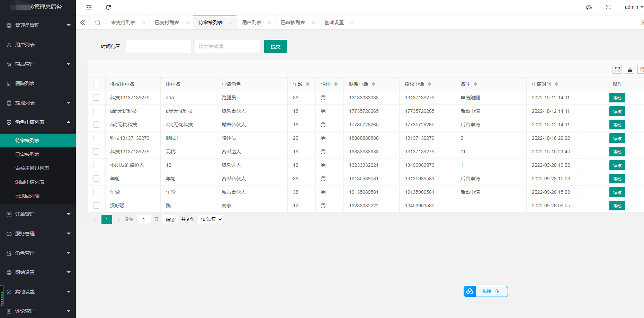Select the checkbox for the 深呼吸 row
The width and height of the screenshot is (644, 318).
tap(96, 206)
